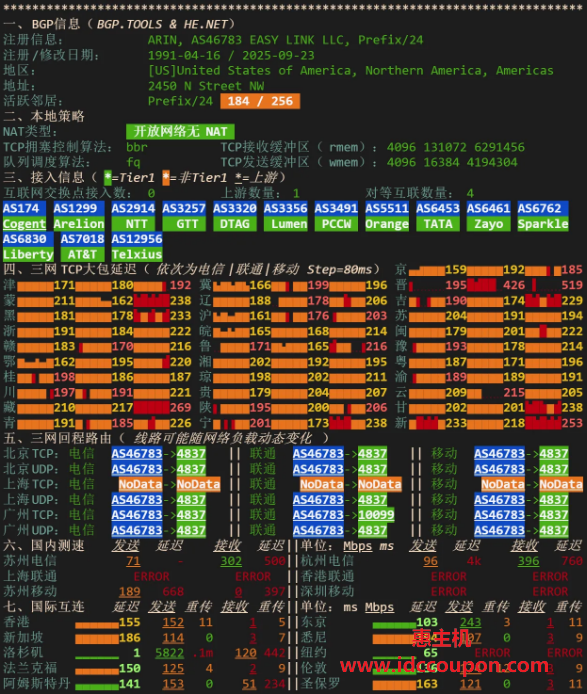Image resolution: width=587 pixels, height=694 pixels.
Task: Click 东京 send value 243
Action: click(471, 622)
